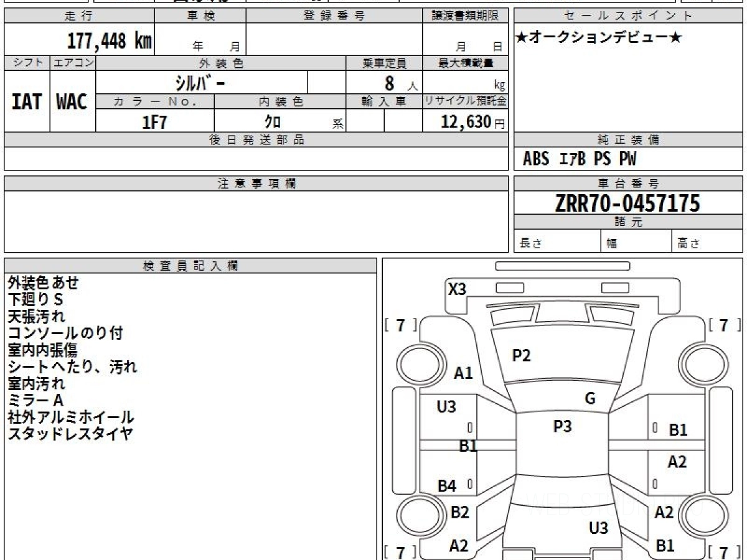Select the IAT shift value

tap(27, 101)
